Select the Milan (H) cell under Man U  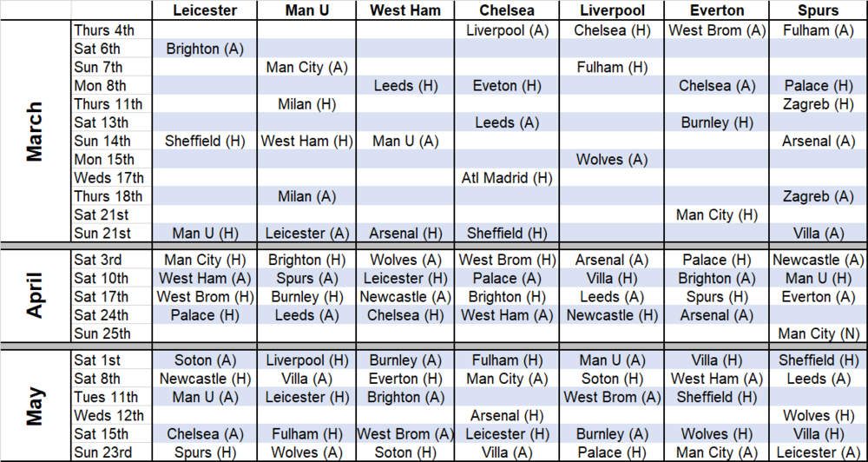tap(306, 104)
